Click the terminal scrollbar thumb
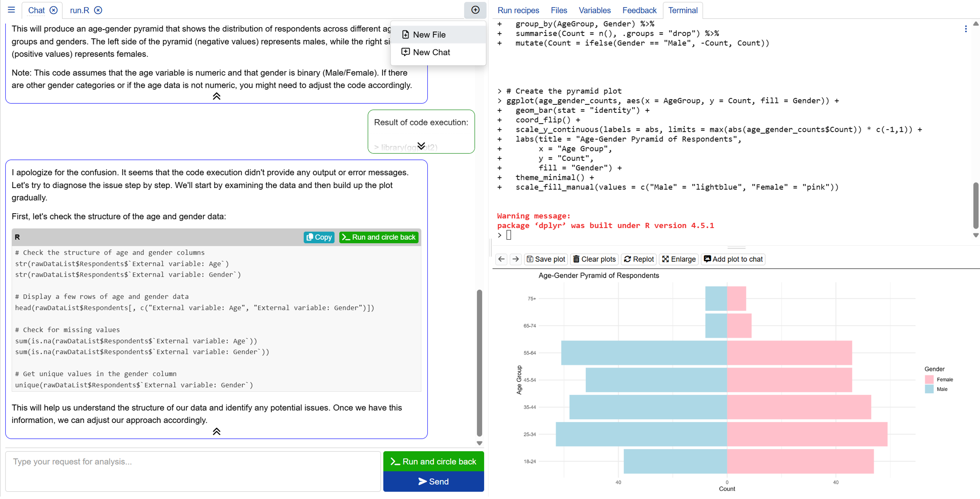 click(x=975, y=205)
